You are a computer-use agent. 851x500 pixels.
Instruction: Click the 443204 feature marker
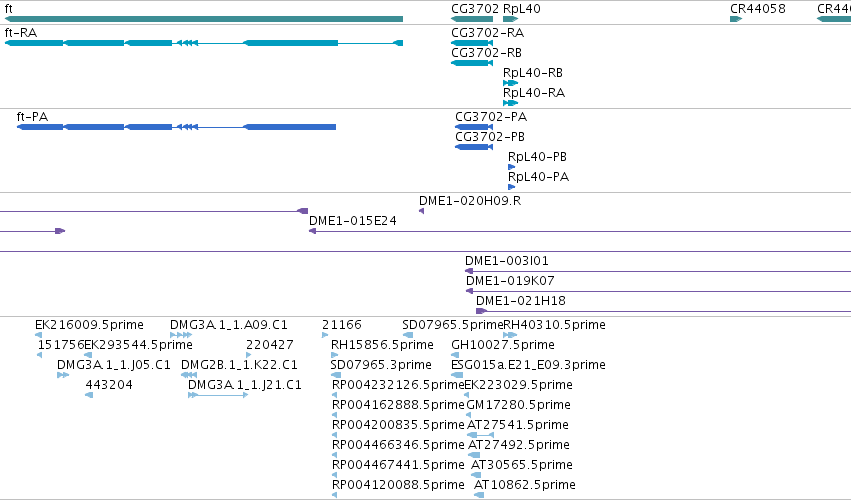(x=89, y=395)
